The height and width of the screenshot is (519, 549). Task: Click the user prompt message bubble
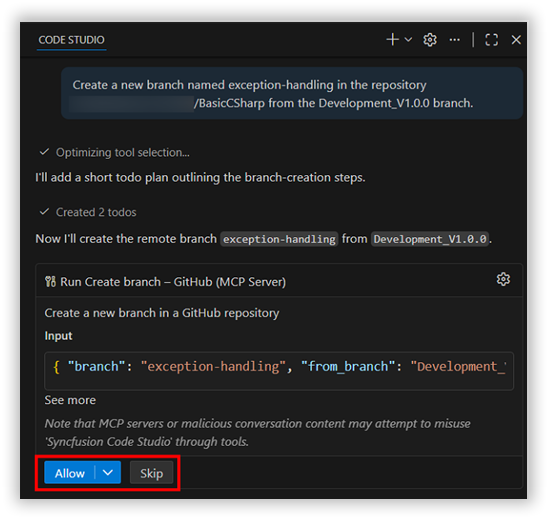(x=292, y=94)
